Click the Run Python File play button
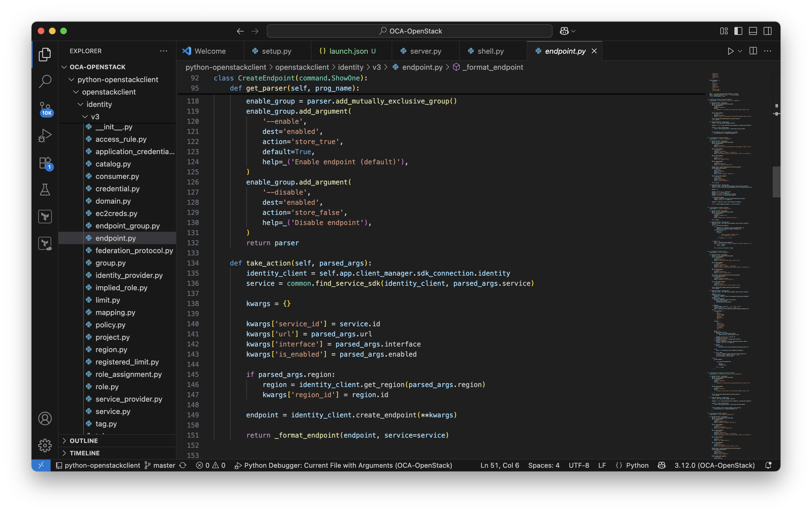 pos(730,51)
